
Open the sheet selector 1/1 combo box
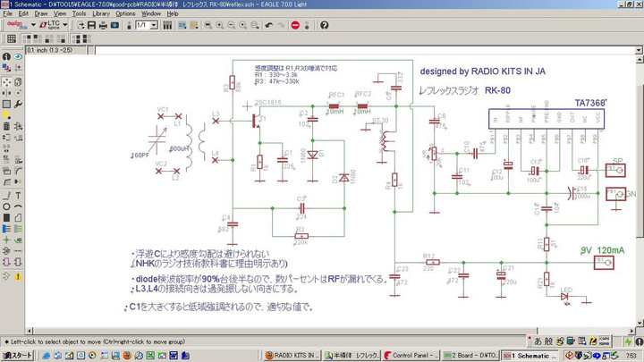153,26
